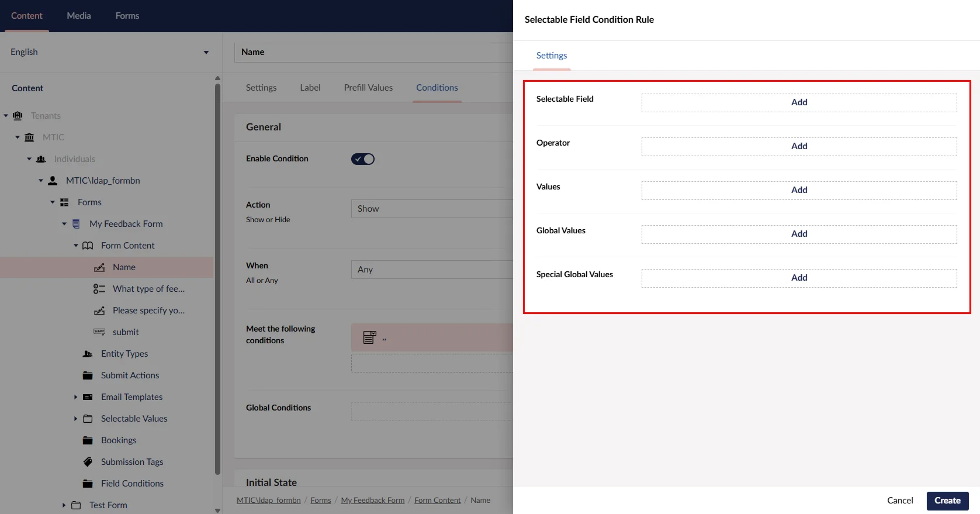The height and width of the screenshot is (514, 980).
Task: Toggle the Enable Condition switch
Action: tap(362, 159)
